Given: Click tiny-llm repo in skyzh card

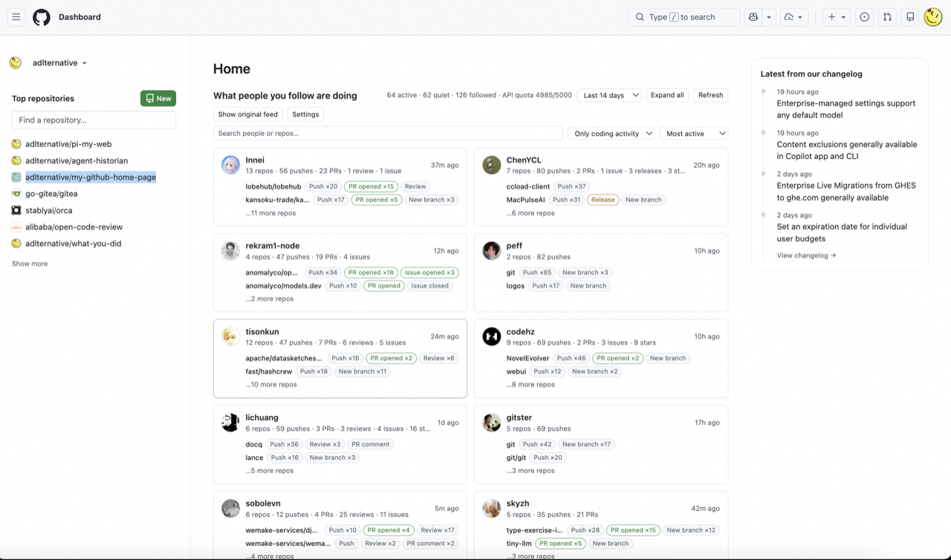Looking at the screenshot, I should click(x=519, y=544).
